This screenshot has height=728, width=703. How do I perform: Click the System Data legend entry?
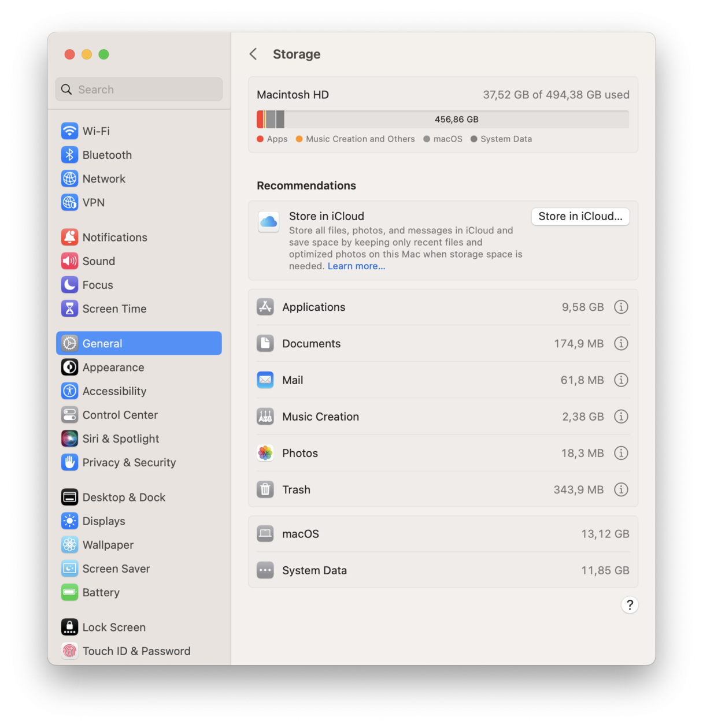click(x=501, y=139)
